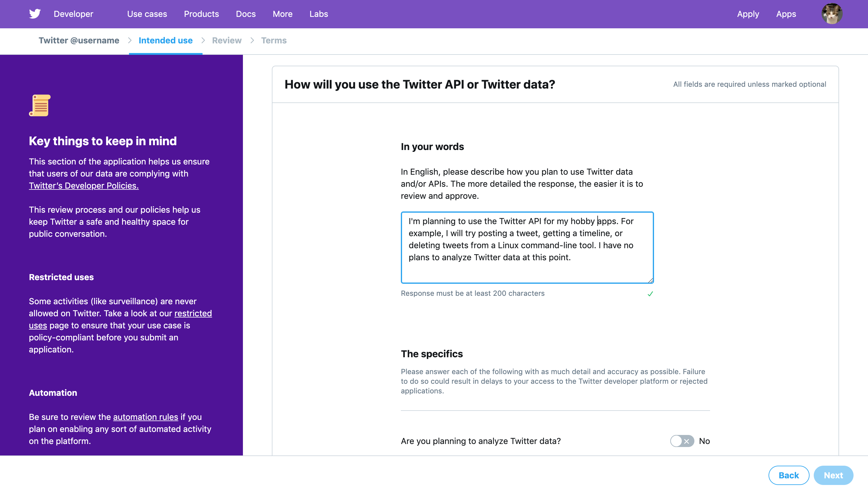Jump to the Terms step
868x494 pixels.
coord(274,40)
